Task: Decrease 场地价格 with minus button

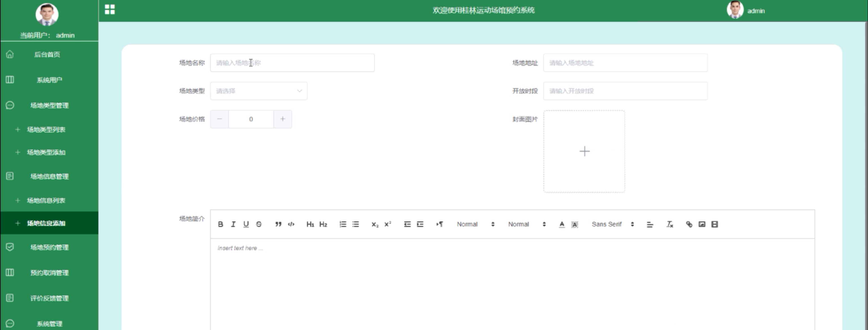Action: [219, 119]
